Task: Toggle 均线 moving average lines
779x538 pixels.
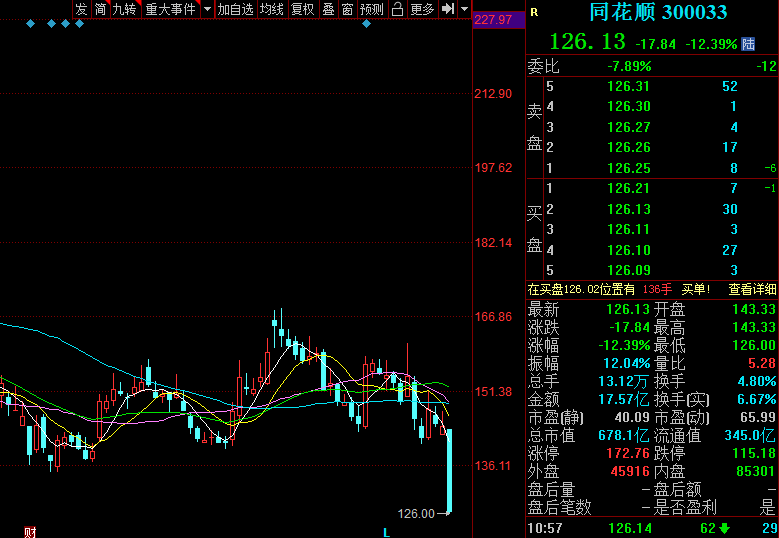Action: point(272,9)
